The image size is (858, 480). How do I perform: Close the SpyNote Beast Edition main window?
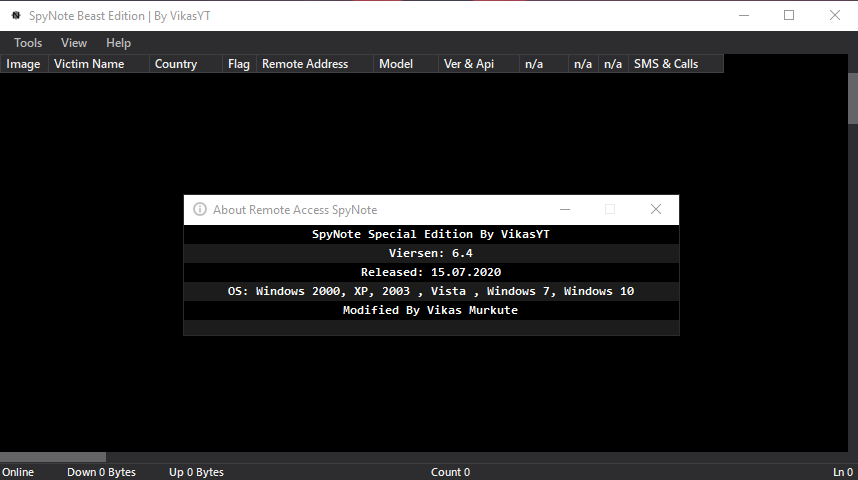pyautogui.click(x=834, y=15)
